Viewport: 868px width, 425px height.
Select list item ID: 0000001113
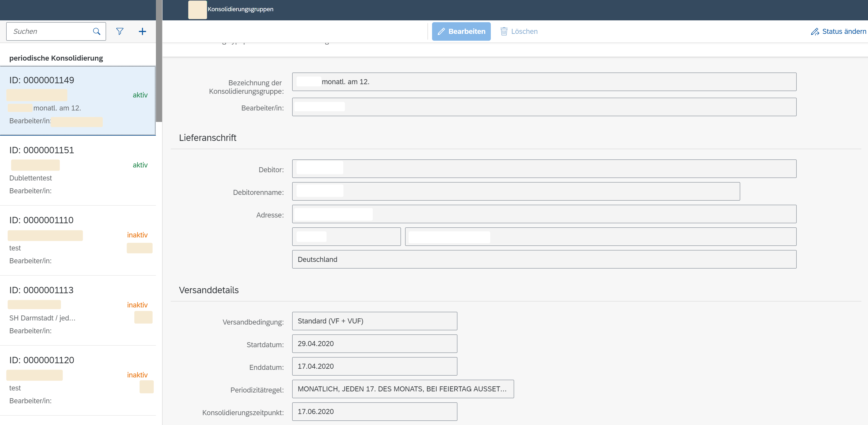[x=78, y=310]
